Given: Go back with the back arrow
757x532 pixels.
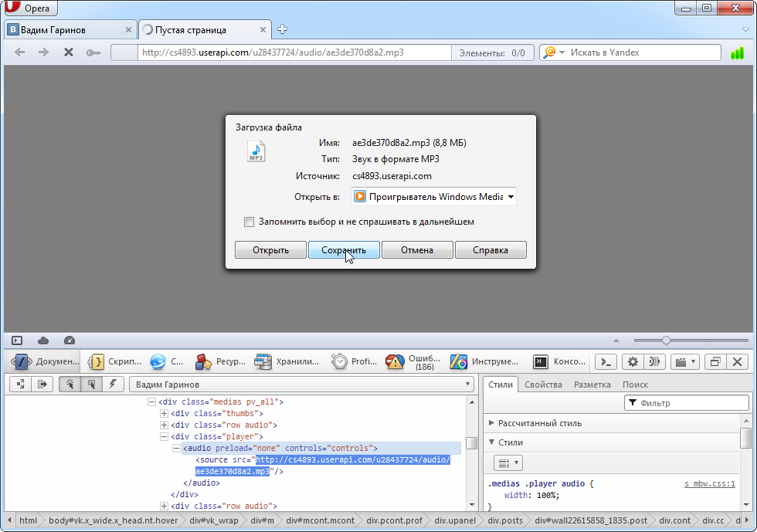Looking at the screenshot, I should (19, 53).
